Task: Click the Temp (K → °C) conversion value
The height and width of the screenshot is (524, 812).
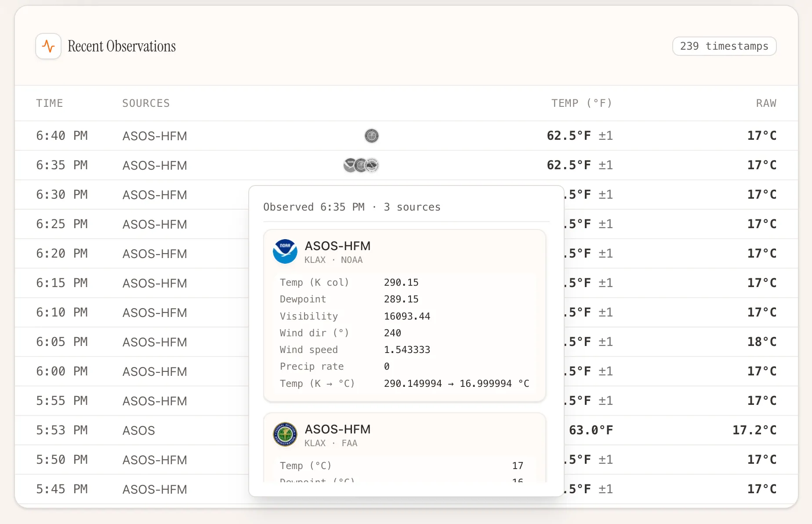Action: point(456,383)
